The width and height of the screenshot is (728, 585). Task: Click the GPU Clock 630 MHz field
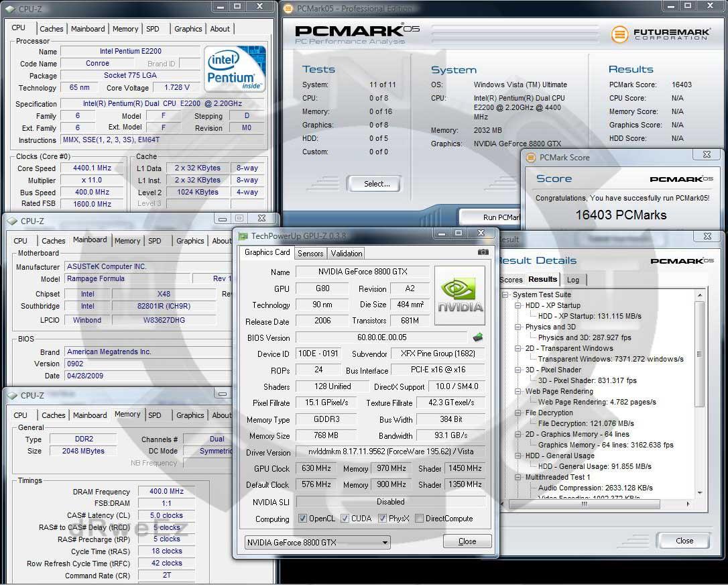[x=316, y=468]
